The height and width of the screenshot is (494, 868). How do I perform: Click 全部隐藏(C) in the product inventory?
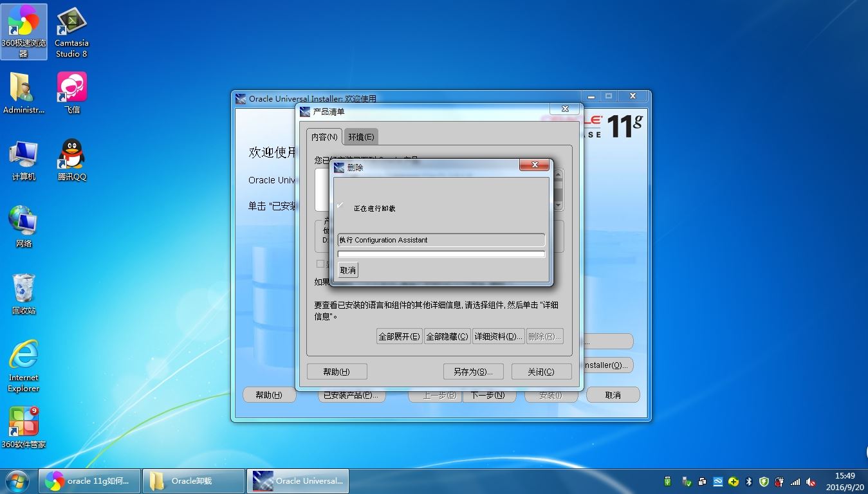click(x=447, y=336)
